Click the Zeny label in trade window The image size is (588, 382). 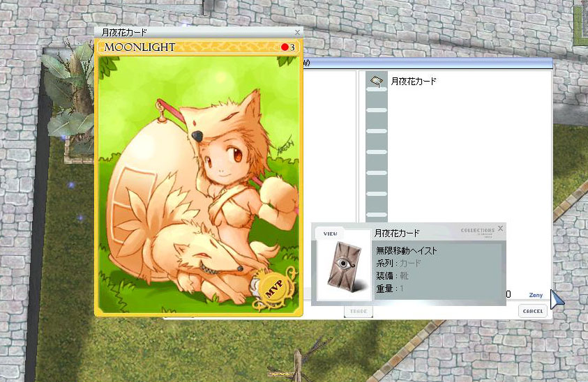click(536, 295)
